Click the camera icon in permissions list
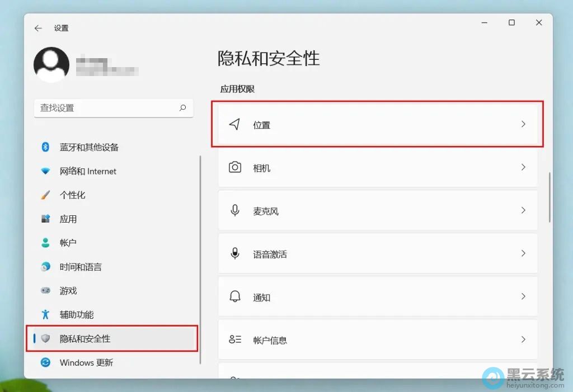 [235, 167]
